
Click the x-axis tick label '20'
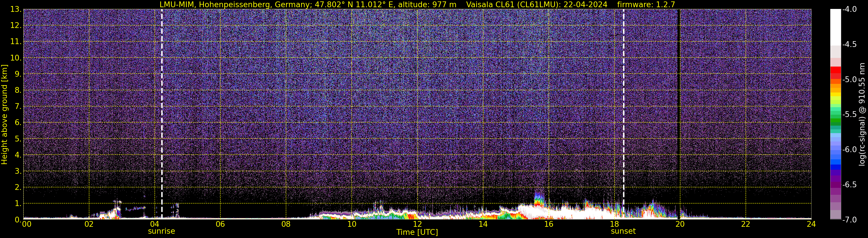680,224
